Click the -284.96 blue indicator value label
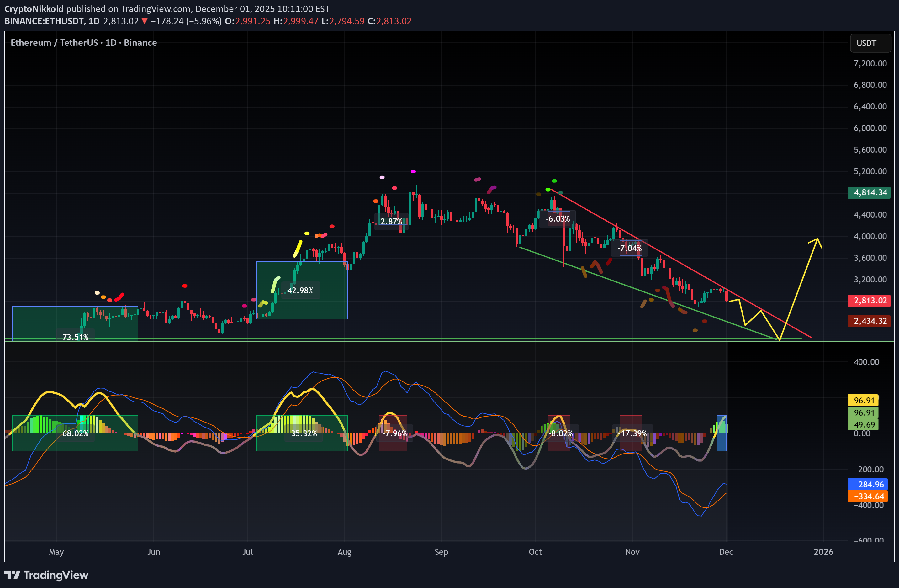The image size is (899, 588). [x=868, y=484]
